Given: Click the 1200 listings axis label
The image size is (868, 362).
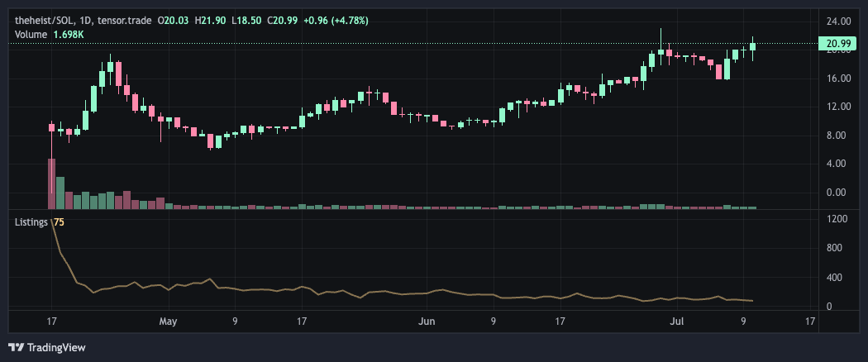Looking at the screenshot, I should click(838, 219).
